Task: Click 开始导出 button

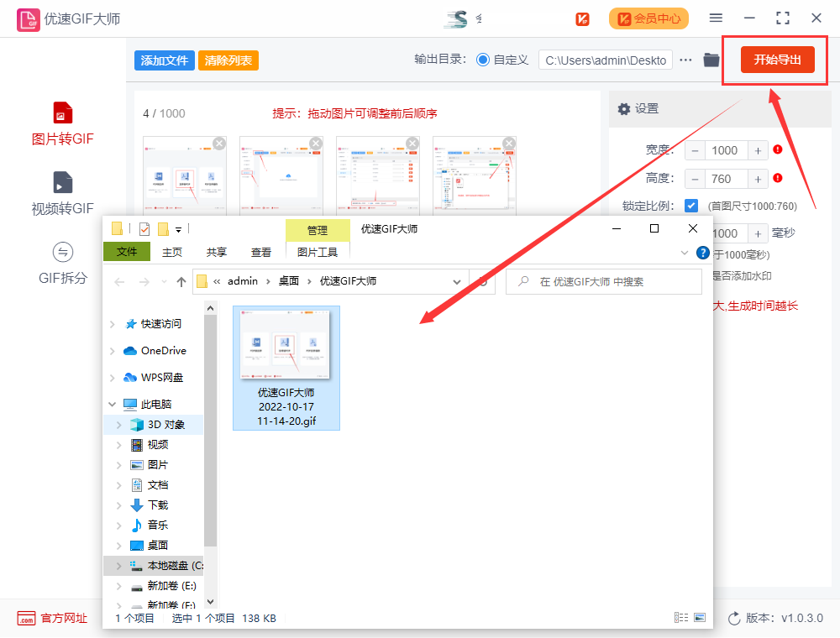Action: pos(777,60)
